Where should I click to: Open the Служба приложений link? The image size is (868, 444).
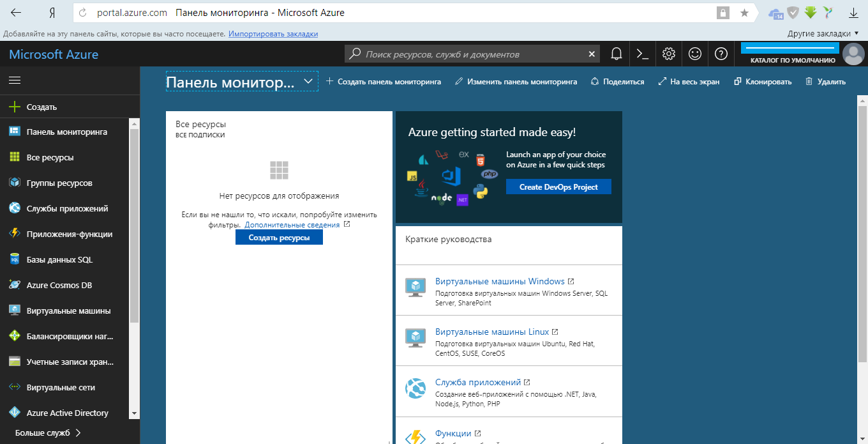tap(478, 382)
